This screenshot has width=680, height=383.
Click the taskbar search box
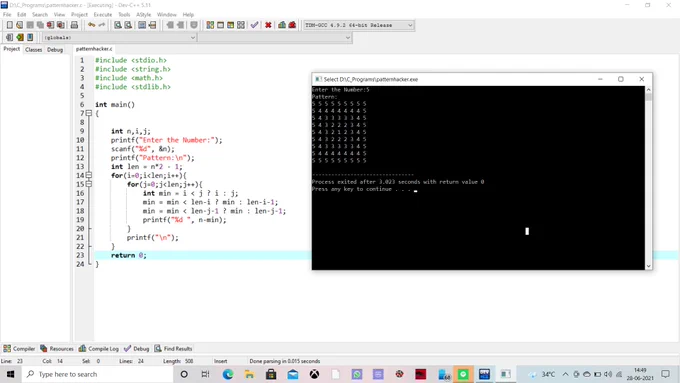click(x=97, y=374)
